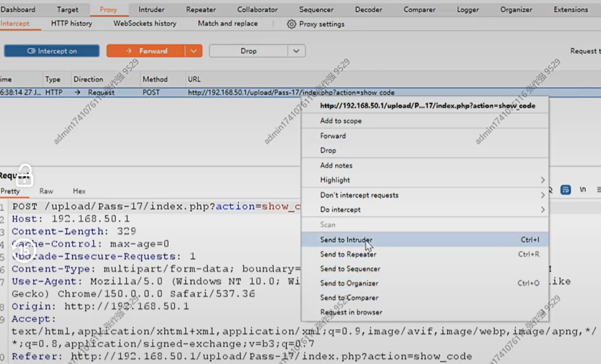Open the Logger tab
The height and width of the screenshot is (364, 601).
point(467,9)
